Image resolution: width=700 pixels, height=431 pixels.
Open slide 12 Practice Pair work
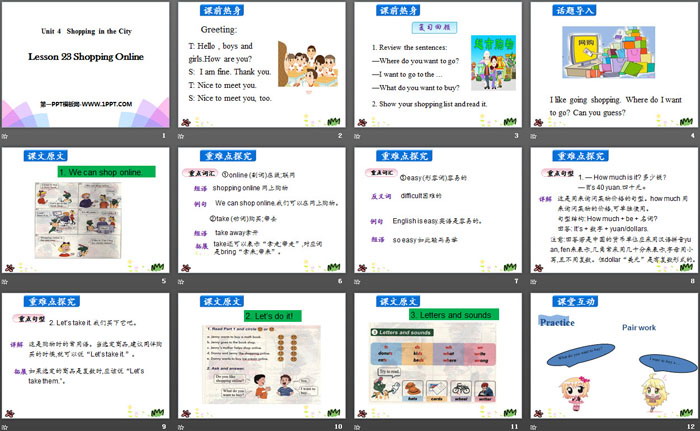(x=614, y=356)
